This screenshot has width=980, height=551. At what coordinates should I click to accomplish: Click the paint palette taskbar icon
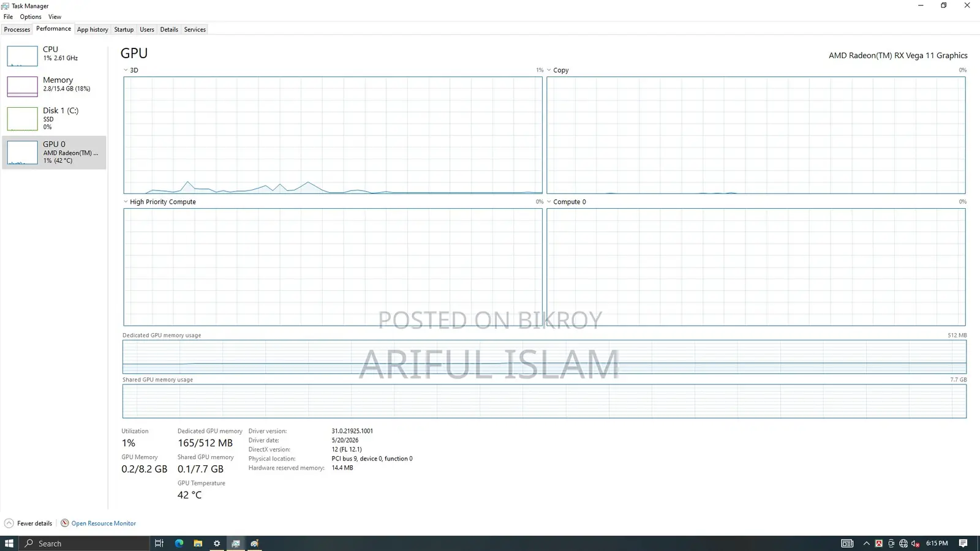(x=254, y=543)
